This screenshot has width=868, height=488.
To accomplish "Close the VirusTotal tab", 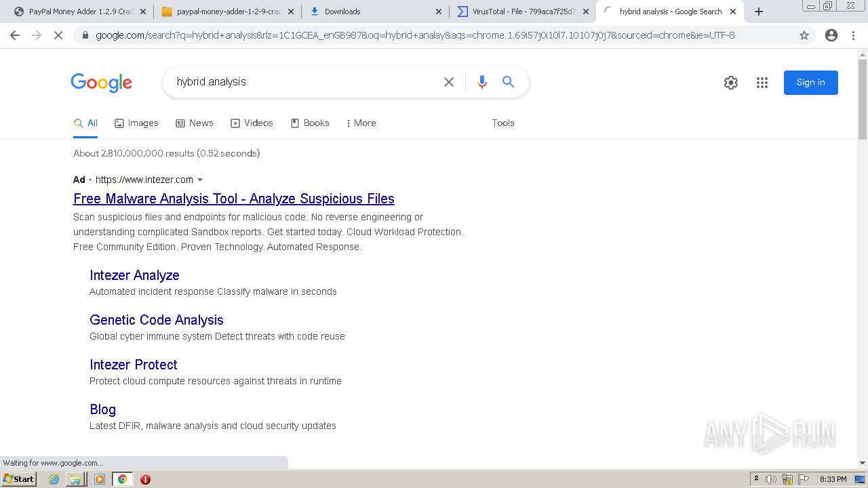I will pyautogui.click(x=586, y=12).
